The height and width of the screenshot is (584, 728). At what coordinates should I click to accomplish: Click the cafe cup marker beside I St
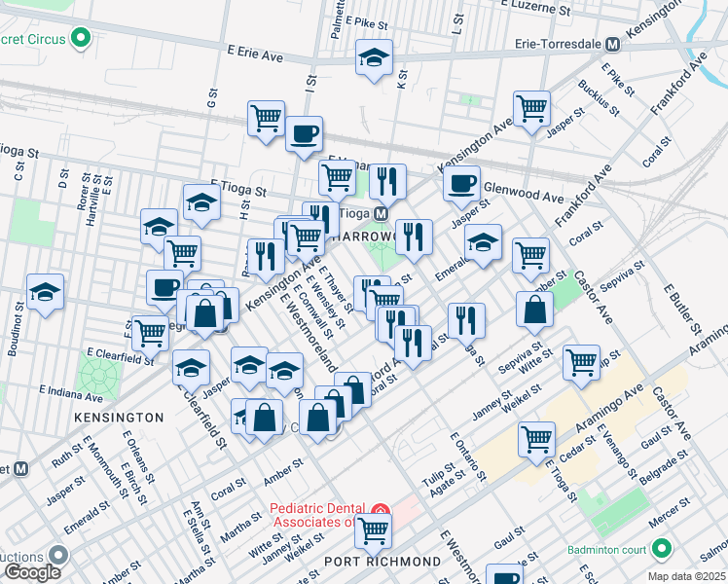click(304, 135)
